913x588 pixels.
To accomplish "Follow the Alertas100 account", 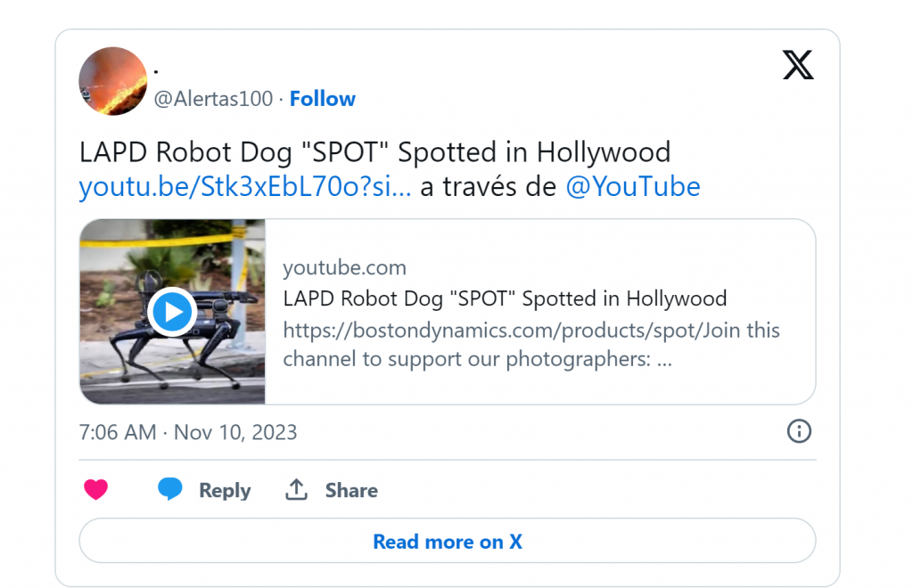I will 322,99.
